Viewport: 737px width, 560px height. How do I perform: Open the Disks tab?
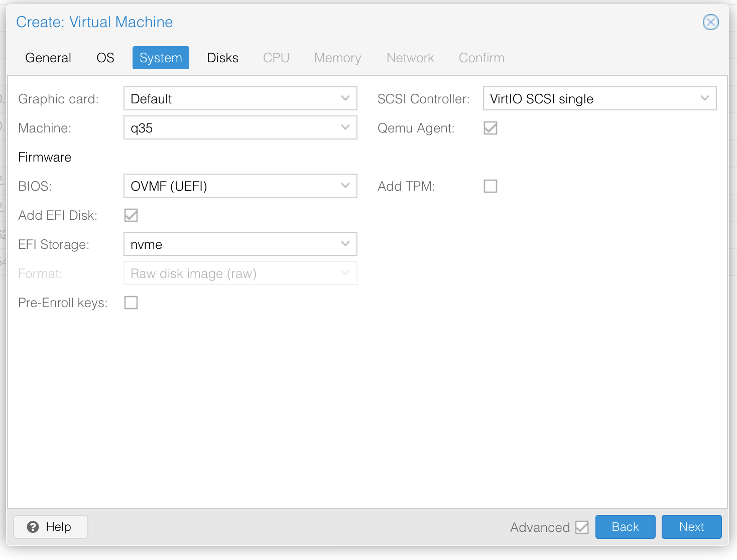pyautogui.click(x=222, y=58)
